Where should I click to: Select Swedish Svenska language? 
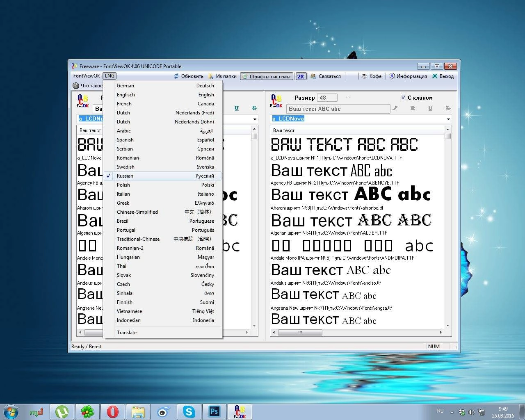(x=162, y=167)
